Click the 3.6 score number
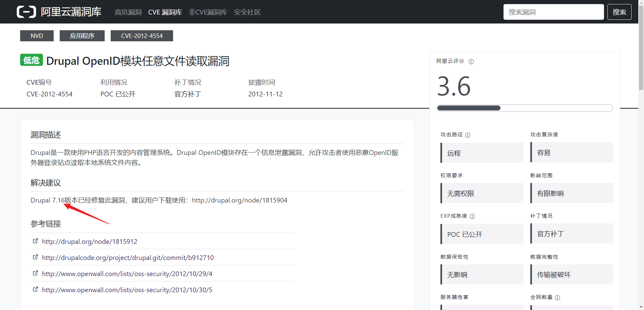 454,86
